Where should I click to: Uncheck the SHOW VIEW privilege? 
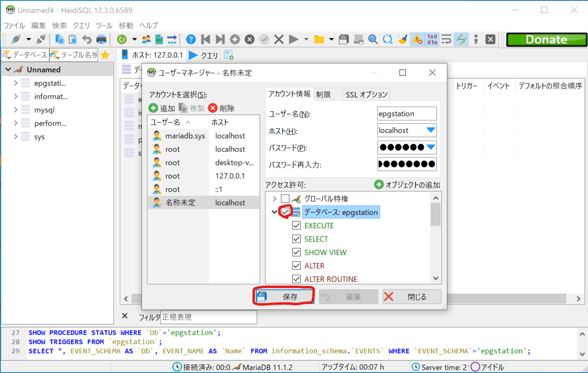tap(297, 253)
